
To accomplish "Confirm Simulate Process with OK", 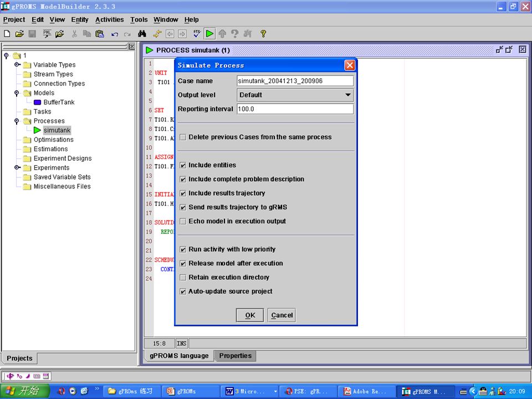I will (x=250, y=315).
